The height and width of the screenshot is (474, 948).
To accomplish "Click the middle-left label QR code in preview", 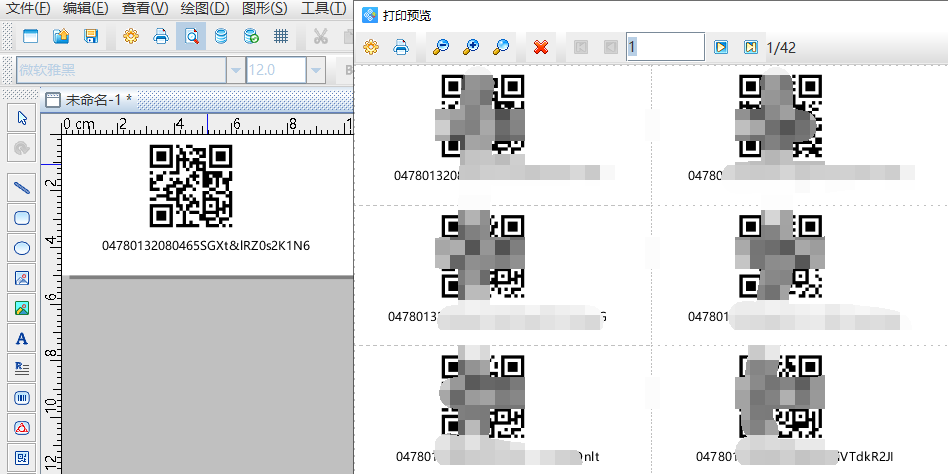I will click(x=482, y=257).
